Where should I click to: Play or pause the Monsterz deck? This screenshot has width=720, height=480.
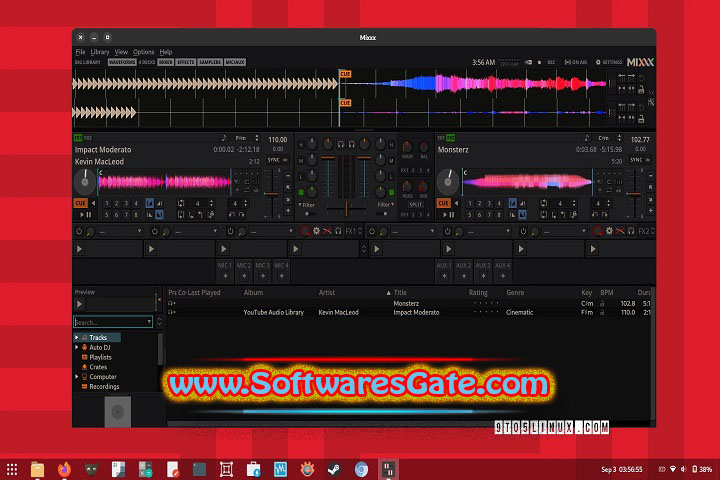pyautogui.click(x=448, y=215)
